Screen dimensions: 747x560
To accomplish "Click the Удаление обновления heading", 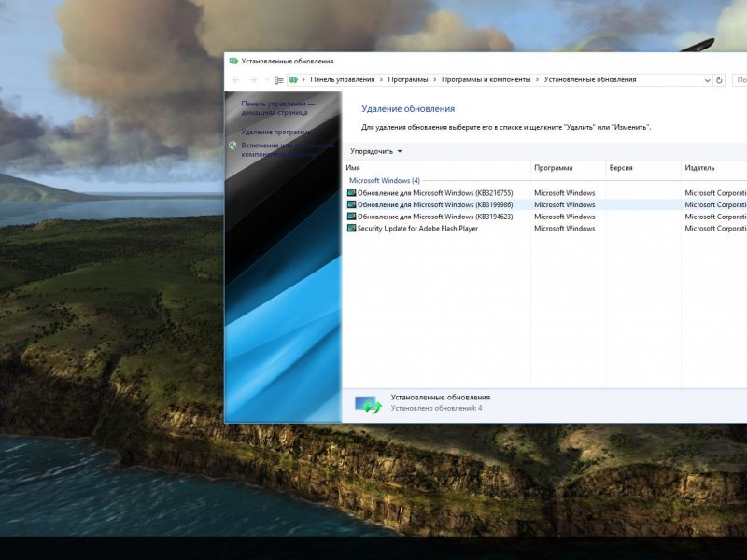I will (408, 108).
